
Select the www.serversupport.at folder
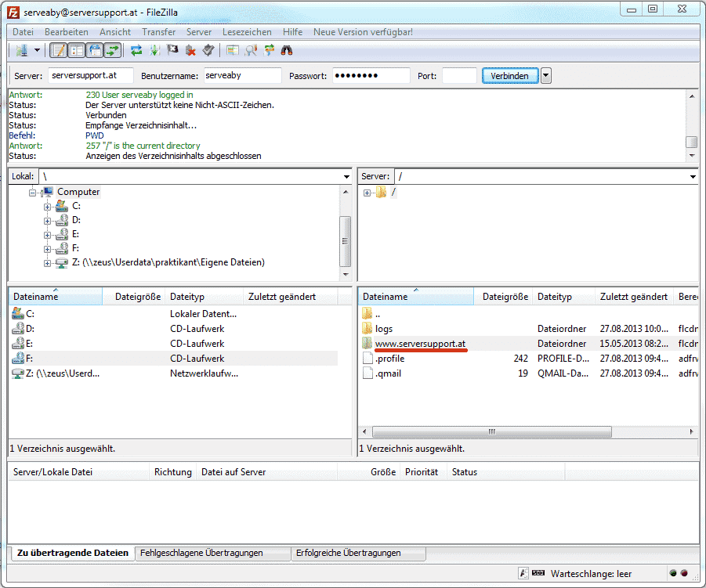click(x=420, y=344)
